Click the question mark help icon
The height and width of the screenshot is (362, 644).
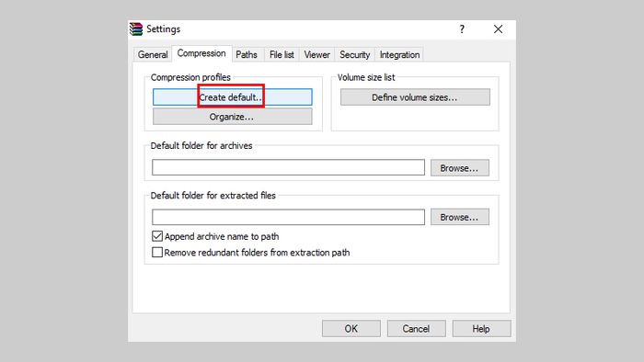tap(462, 29)
